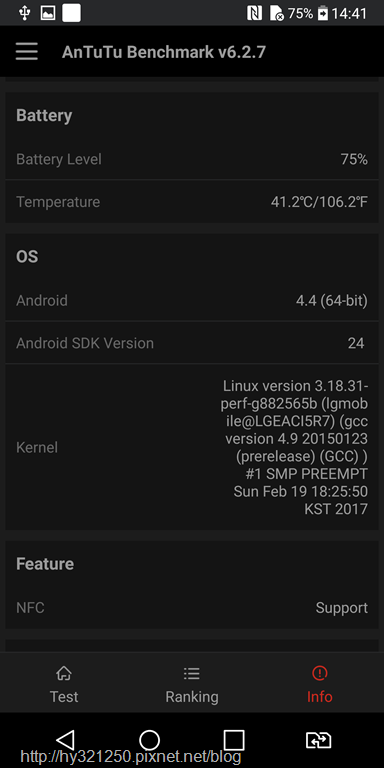Tap the Ranking list icon
Image resolution: width=384 pixels, height=768 pixels.
192,673
